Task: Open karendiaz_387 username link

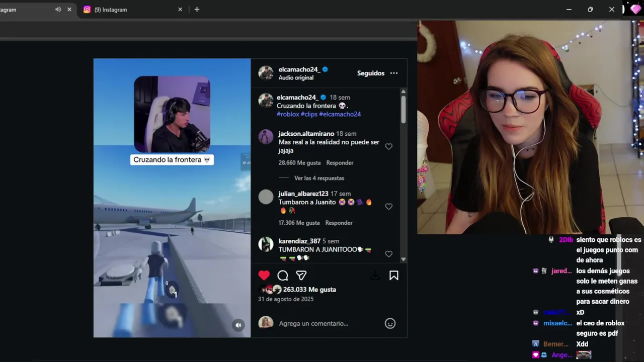Action: pos(299,241)
